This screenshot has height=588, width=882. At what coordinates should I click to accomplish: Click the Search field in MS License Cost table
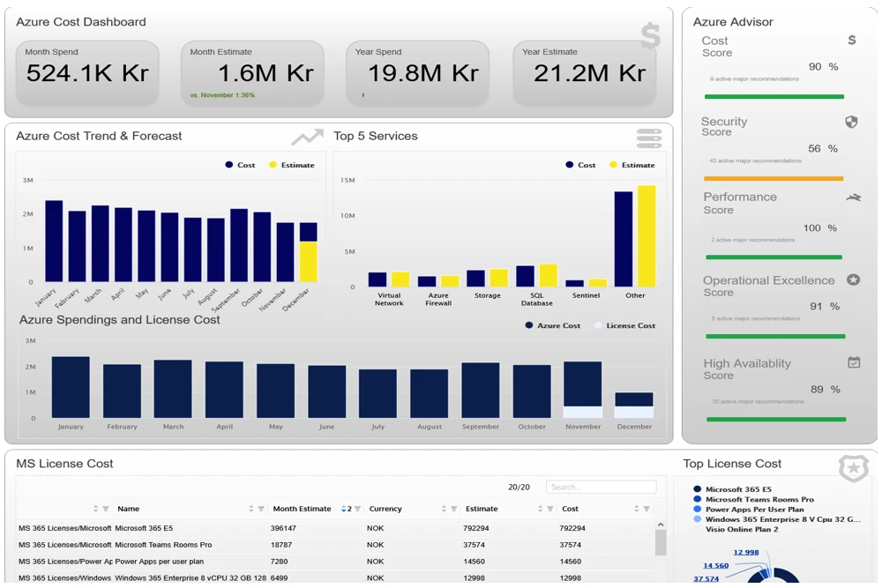pos(601,487)
